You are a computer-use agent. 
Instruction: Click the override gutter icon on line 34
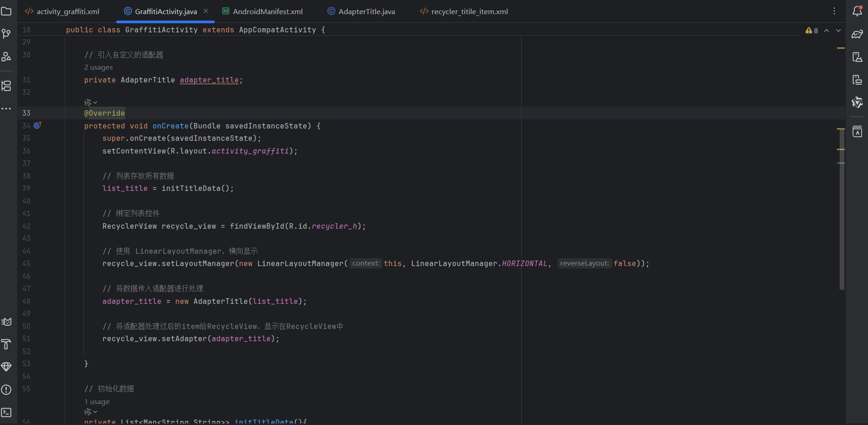37,125
